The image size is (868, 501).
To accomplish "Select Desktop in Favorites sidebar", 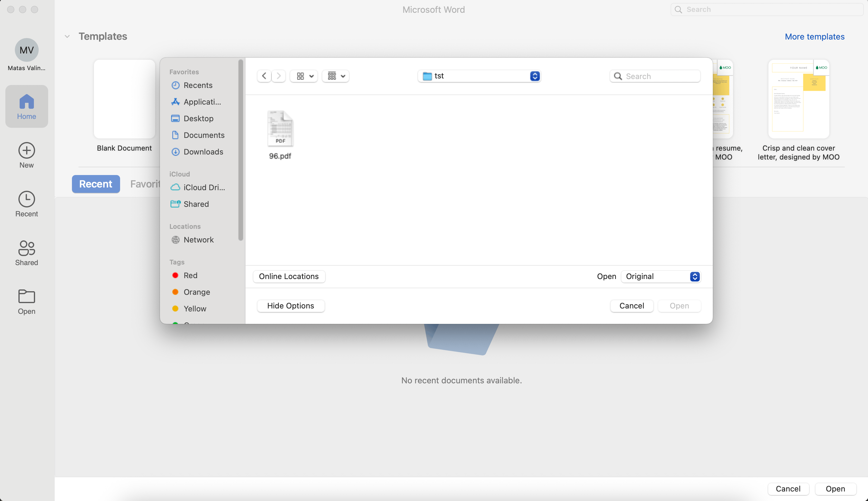I will click(198, 118).
